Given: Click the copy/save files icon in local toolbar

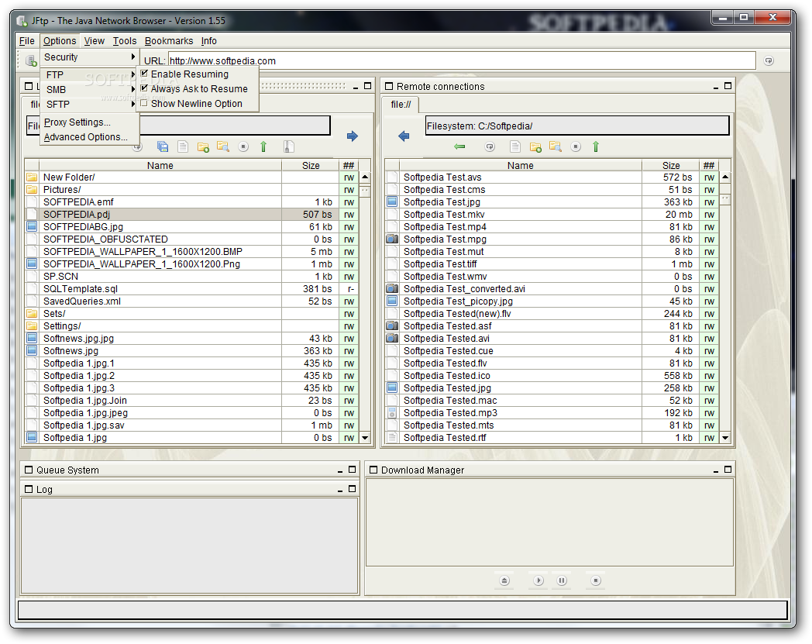Looking at the screenshot, I should [163, 146].
